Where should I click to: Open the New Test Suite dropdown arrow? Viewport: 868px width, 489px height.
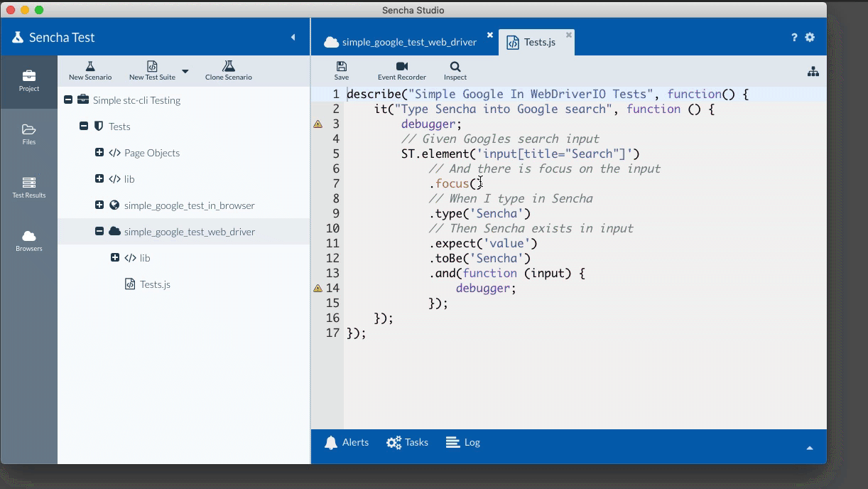point(185,71)
